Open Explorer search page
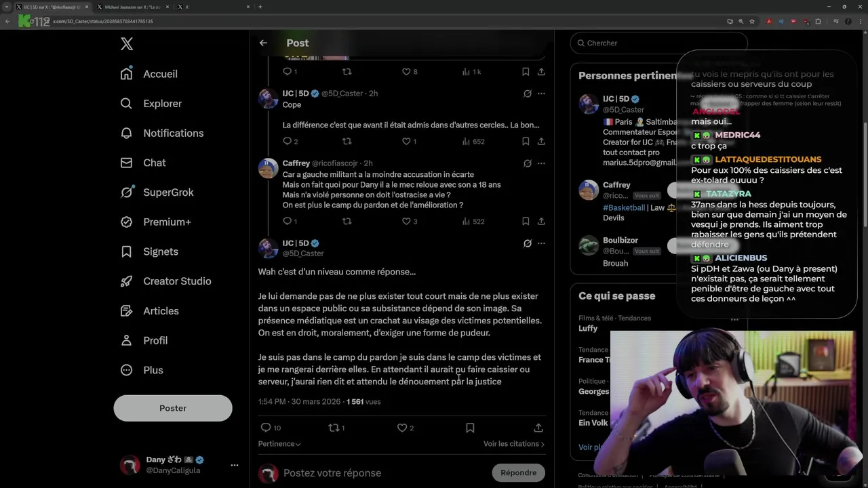 click(151, 104)
